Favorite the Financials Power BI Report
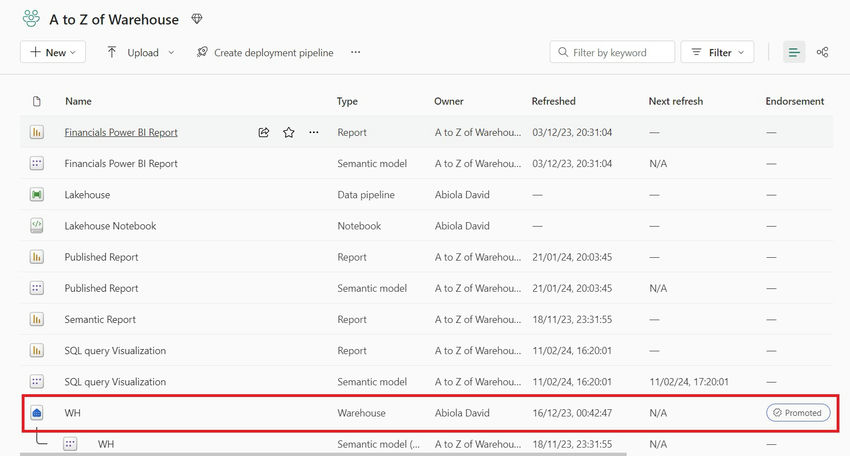 pos(289,132)
